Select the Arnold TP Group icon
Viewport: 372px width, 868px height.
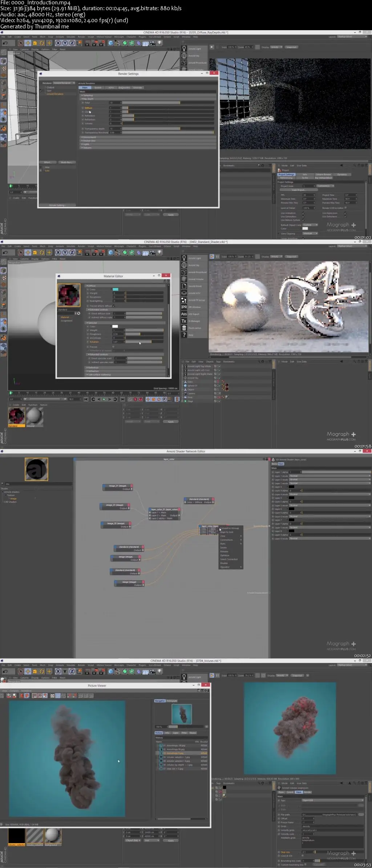[184, 300]
